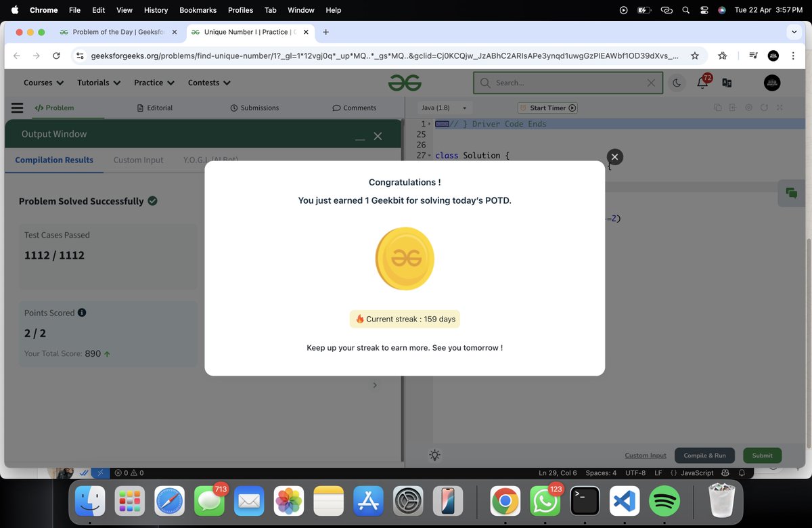The image size is (812, 528).
Task: Reset code with the refresh icon in editor
Action: tap(764, 108)
